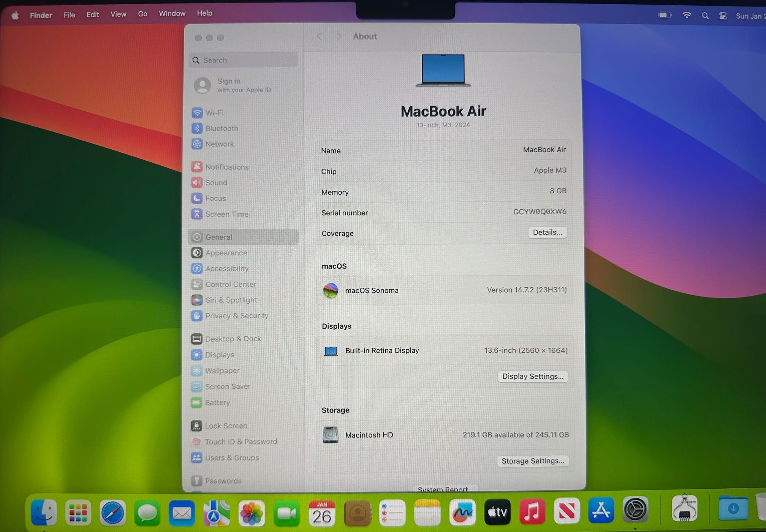Open Accessibility settings in sidebar
Screen dimensions: 766x532
click(220, 269)
